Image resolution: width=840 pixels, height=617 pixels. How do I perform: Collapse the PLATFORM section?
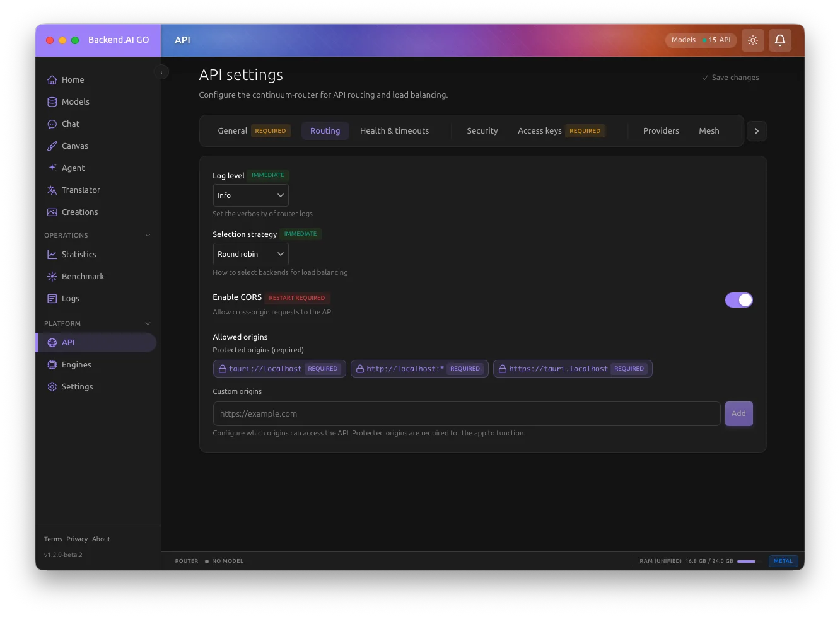[148, 323]
